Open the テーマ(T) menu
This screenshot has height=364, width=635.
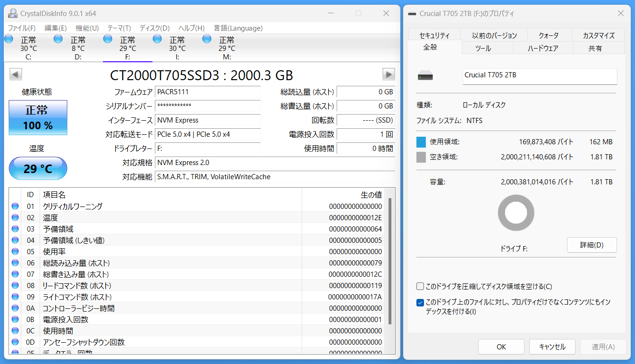tap(119, 28)
